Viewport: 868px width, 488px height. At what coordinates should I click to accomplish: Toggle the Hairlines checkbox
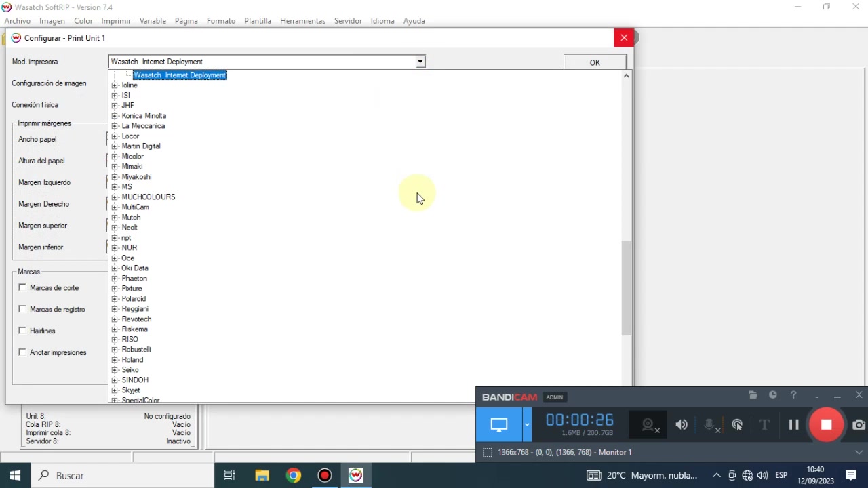coord(22,331)
